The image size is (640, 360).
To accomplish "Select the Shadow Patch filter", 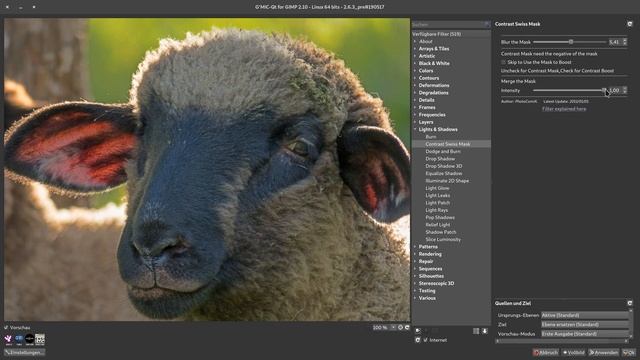I will click(x=441, y=232).
